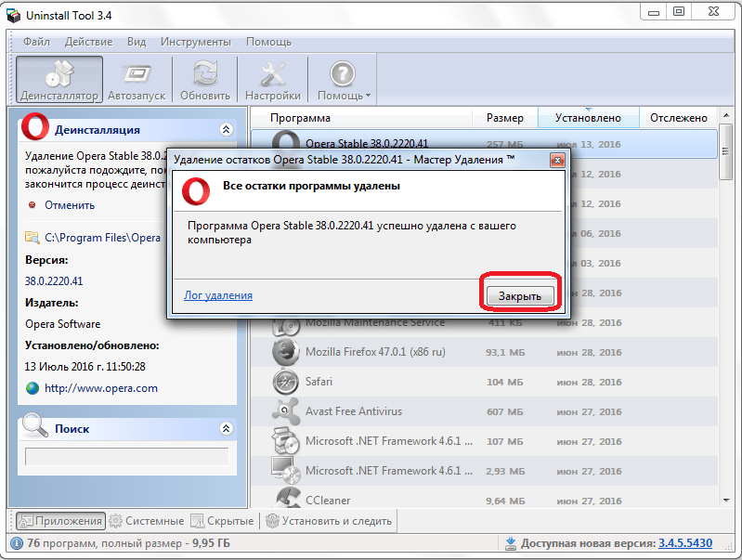Image resolution: width=742 pixels, height=560 pixels.
Task: Open the C:\Program Files\Opera folder link
Action: [102, 238]
